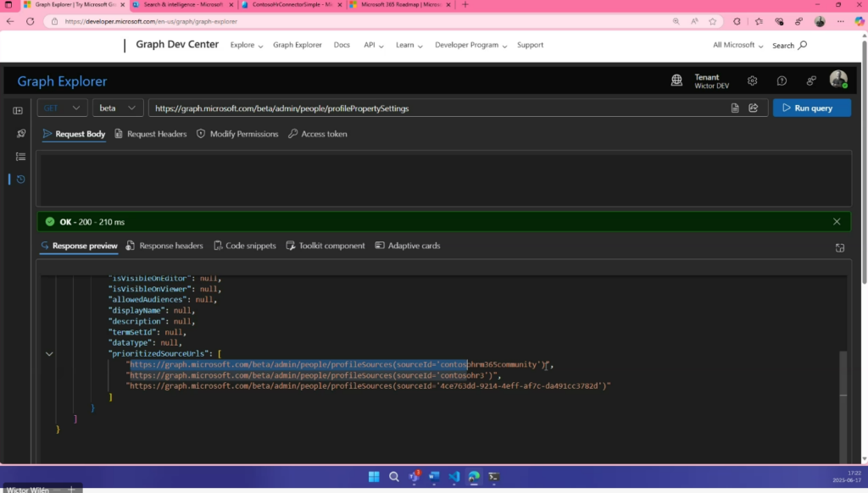
Task: Dismiss the OK 200 status banner
Action: (x=837, y=221)
